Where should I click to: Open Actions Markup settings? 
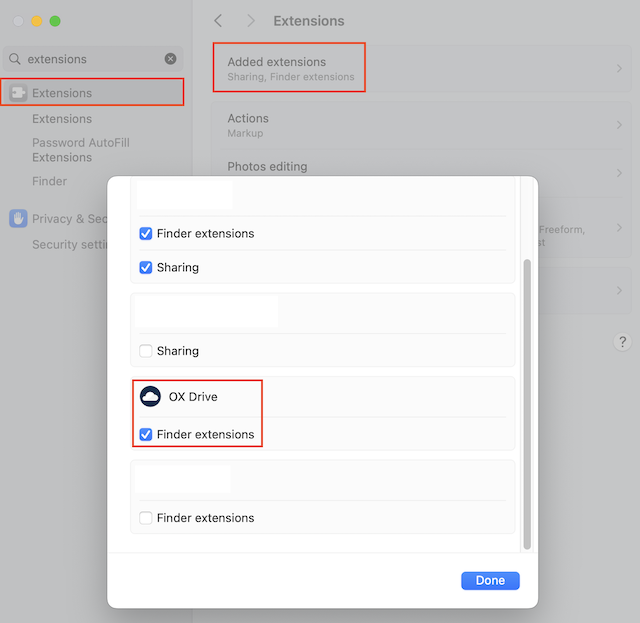coord(422,125)
